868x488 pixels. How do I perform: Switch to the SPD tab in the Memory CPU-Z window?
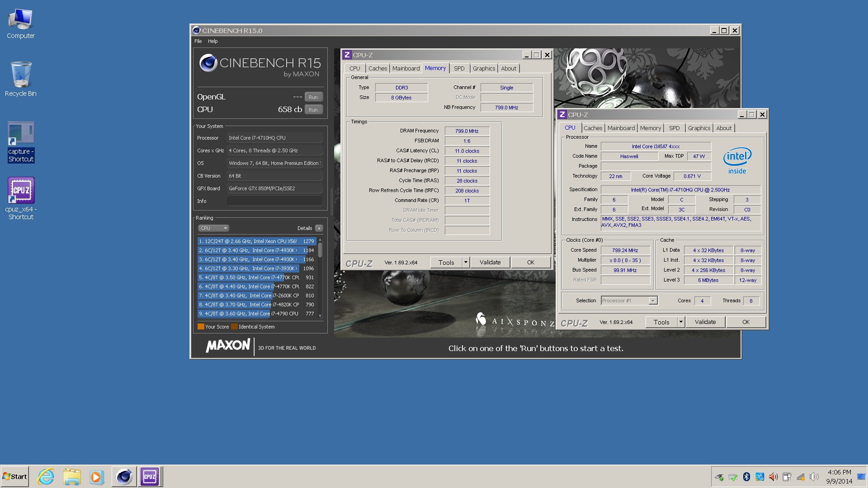pyautogui.click(x=459, y=68)
